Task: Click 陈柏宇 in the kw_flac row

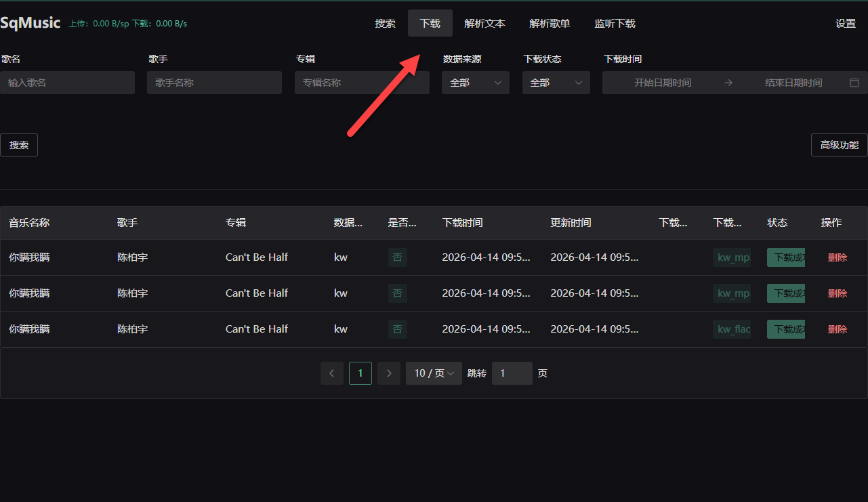Action: pos(132,329)
